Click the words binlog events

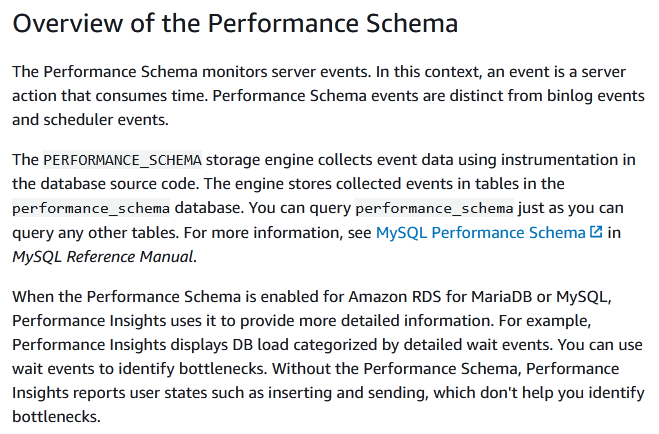(x=596, y=96)
